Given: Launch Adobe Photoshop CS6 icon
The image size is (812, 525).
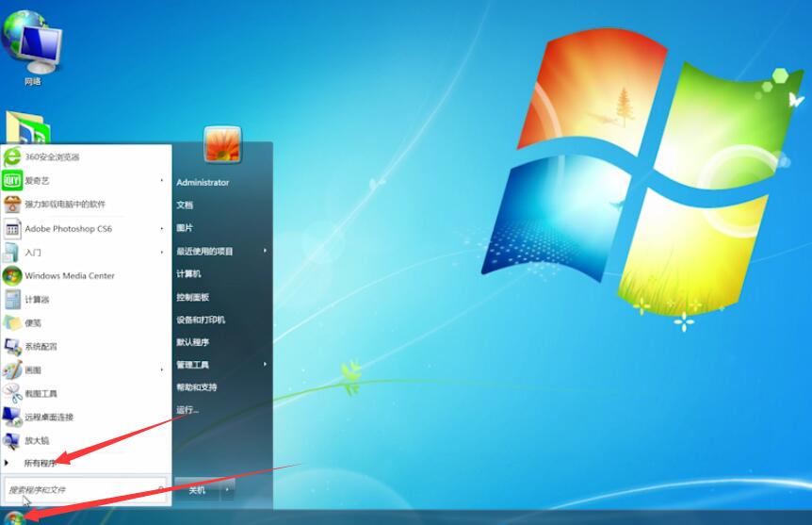Looking at the screenshot, I should click(12, 228).
